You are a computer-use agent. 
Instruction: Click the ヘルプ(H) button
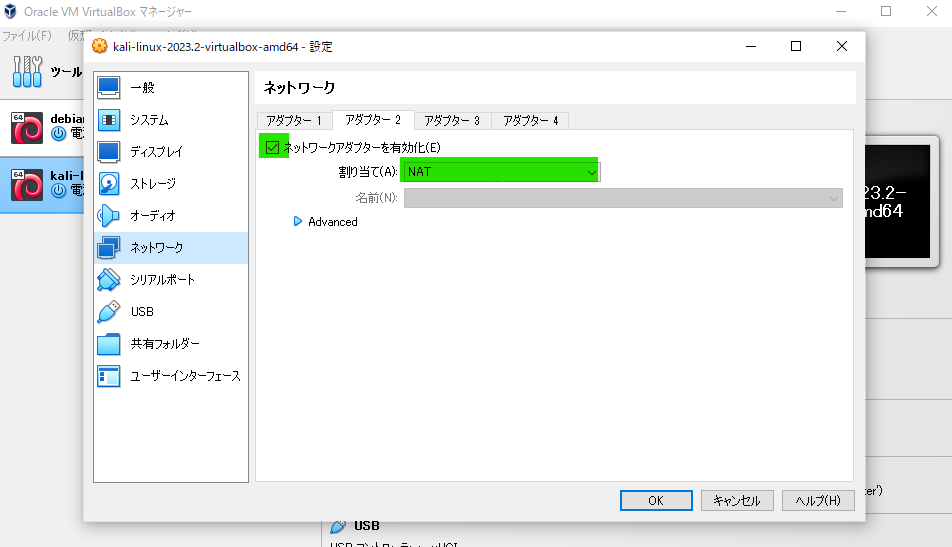818,500
